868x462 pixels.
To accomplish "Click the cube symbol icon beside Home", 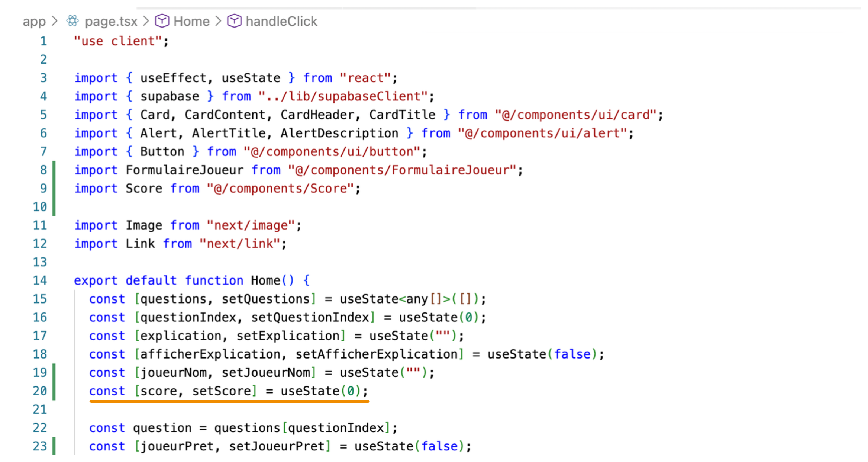I will (x=162, y=21).
